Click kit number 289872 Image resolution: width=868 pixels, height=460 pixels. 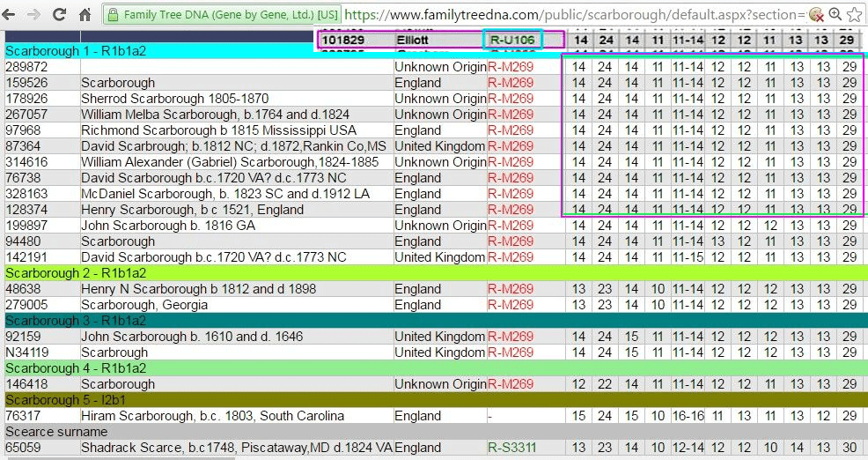coord(26,67)
